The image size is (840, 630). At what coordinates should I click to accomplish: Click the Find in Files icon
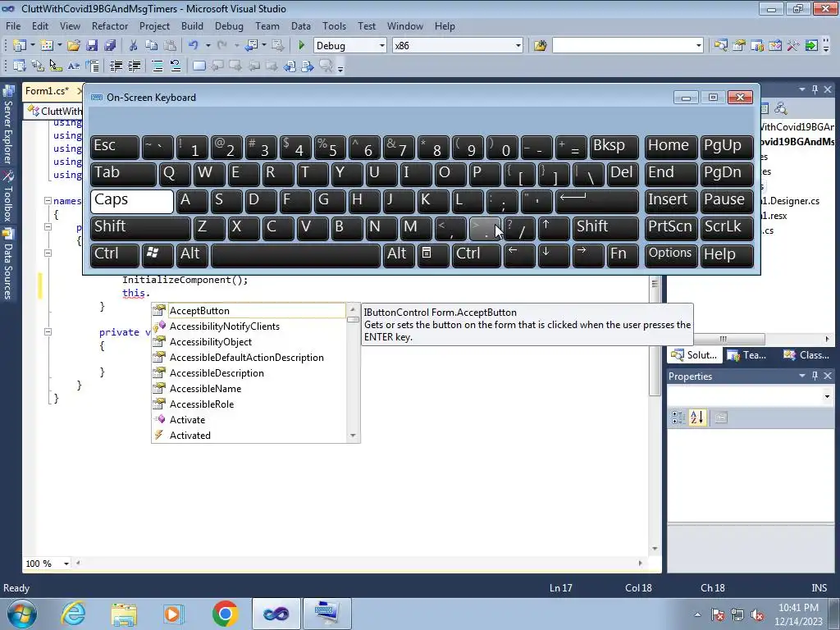tap(540, 46)
